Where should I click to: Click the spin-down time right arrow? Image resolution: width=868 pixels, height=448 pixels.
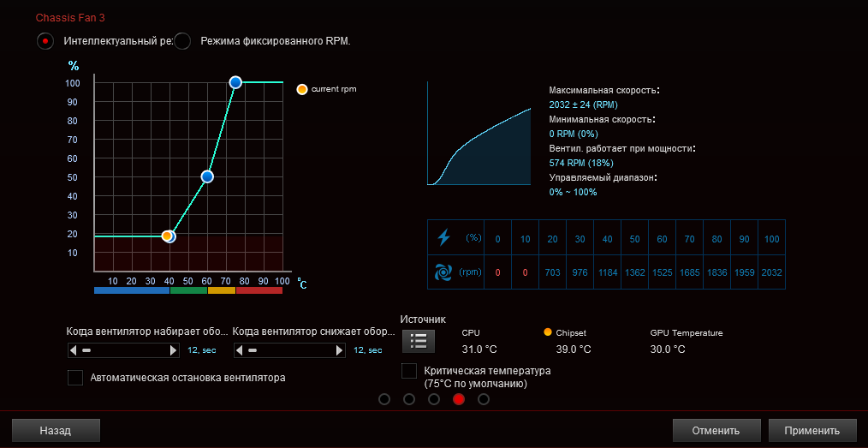click(x=340, y=350)
